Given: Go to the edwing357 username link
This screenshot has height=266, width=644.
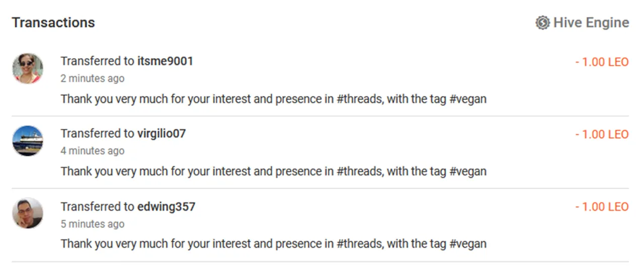Looking at the screenshot, I should point(166,207).
